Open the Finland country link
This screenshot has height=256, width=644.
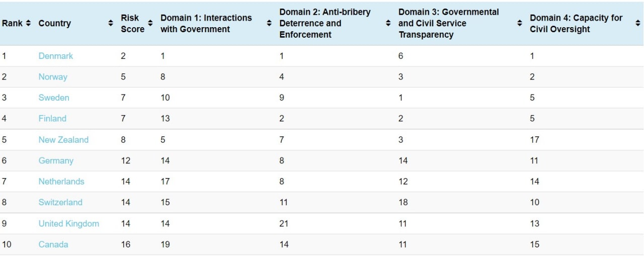coord(52,119)
